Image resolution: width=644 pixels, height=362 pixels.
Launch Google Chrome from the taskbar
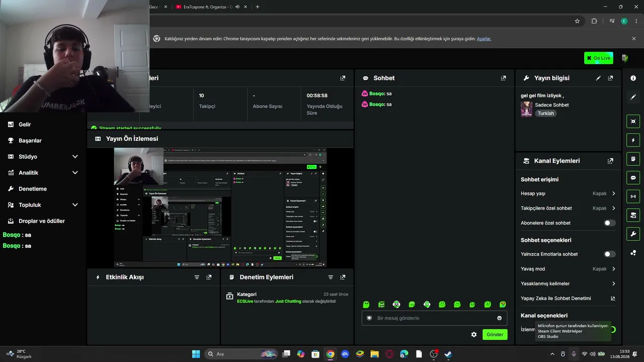(x=330, y=354)
